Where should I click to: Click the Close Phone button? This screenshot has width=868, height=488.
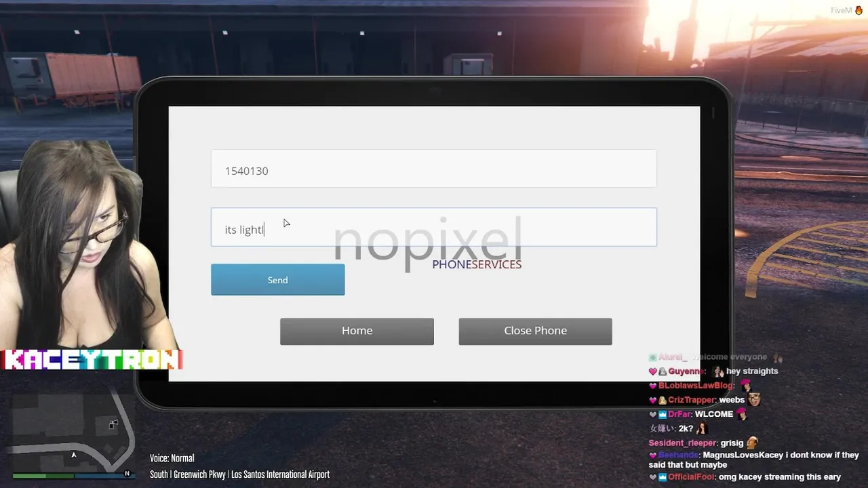tap(535, 331)
